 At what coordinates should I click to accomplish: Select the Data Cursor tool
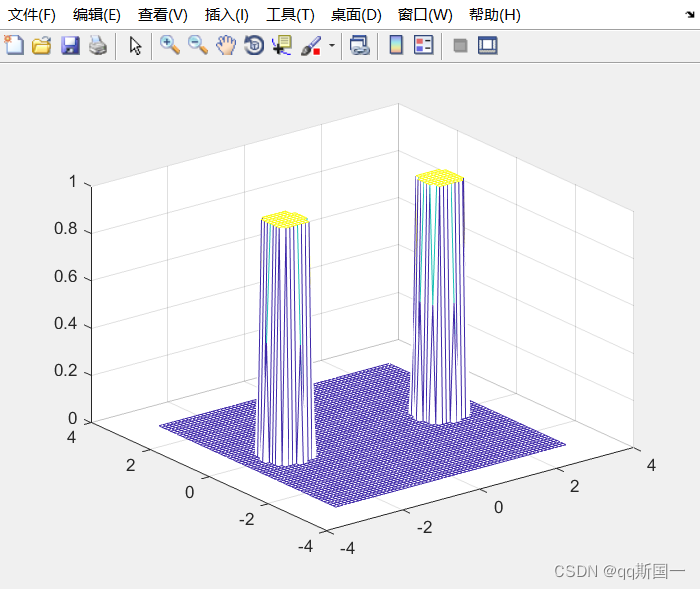[282, 45]
